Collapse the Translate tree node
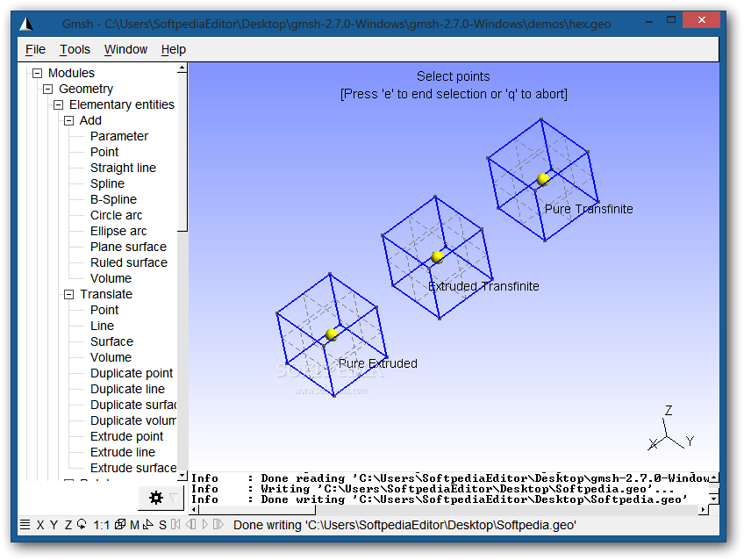 pyautogui.click(x=68, y=294)
